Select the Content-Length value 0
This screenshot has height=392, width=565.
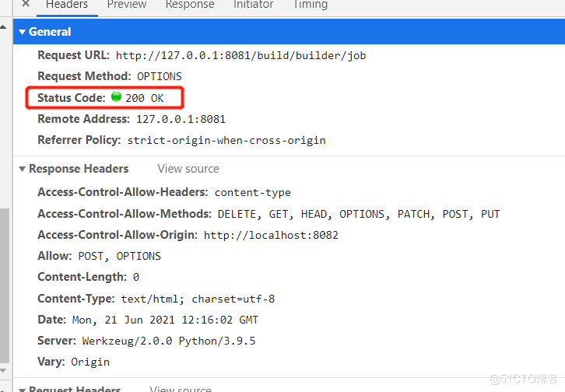(x=136, y=277)
